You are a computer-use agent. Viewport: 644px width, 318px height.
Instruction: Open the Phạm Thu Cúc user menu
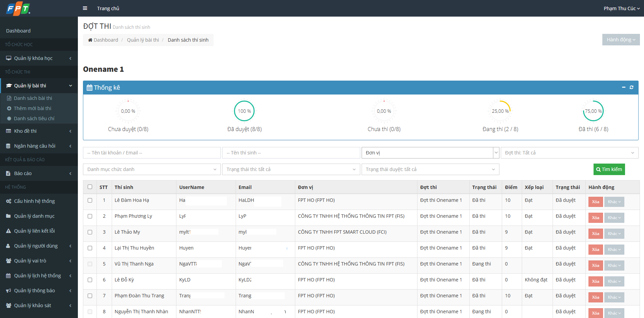[x=622, y=8]
